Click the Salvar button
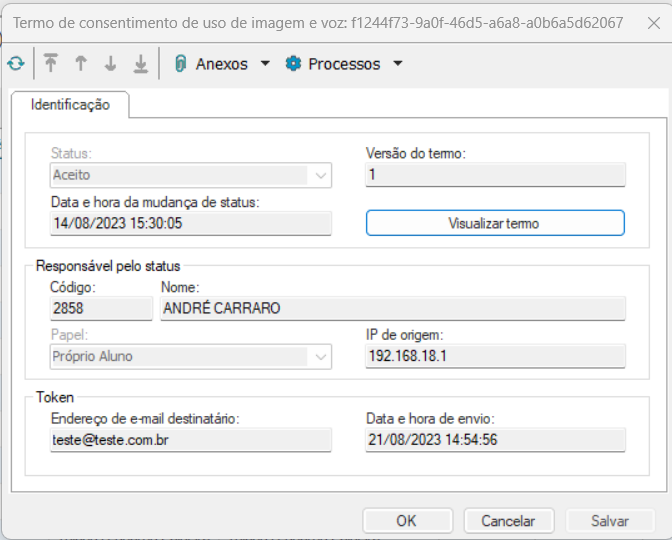Viewport: 672px width, 540px height. coord(610,521)
